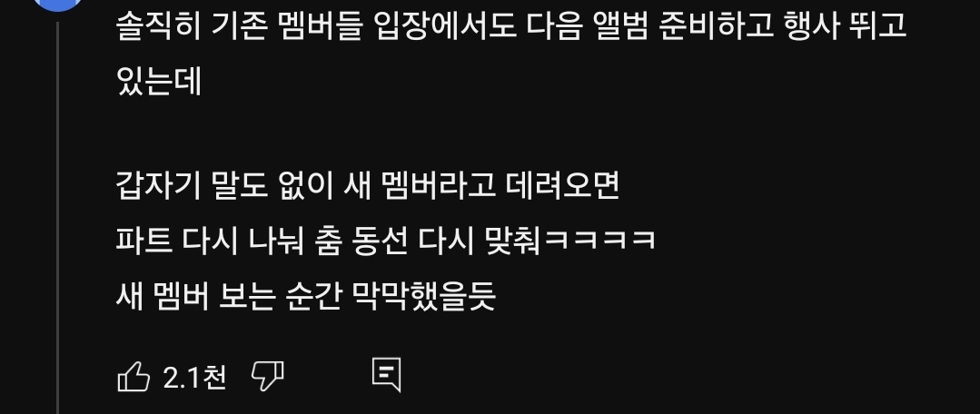This screenshot has width=980, height=414.
Task: Collapse thread via the vertical reply line
Action: tap(58, 218)
